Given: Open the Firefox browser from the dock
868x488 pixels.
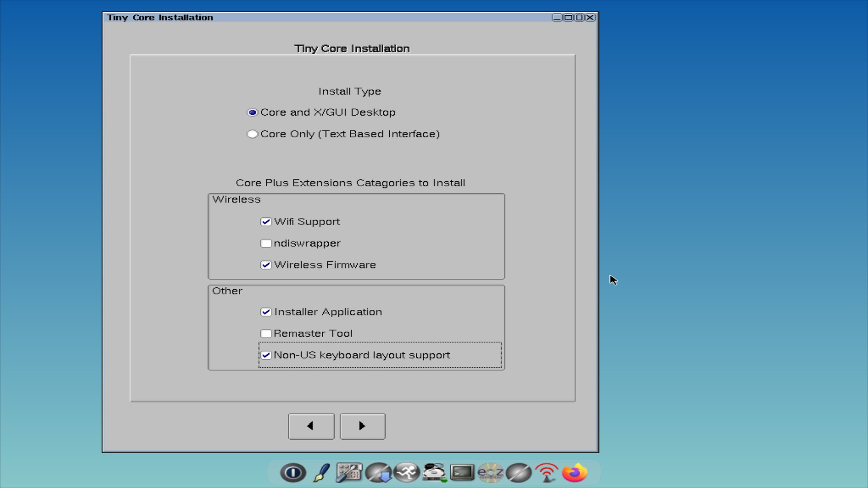Looking at the screenshot, I should click(574, 473).
